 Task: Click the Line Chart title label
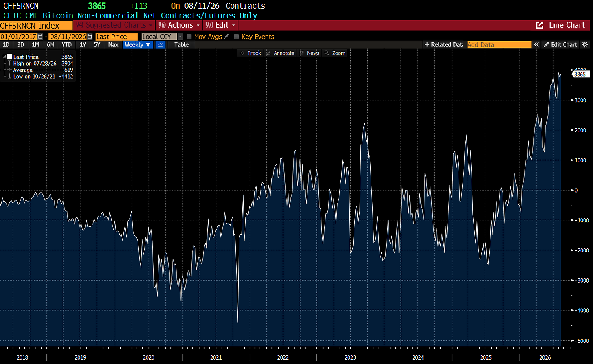[x=567, y=25]
